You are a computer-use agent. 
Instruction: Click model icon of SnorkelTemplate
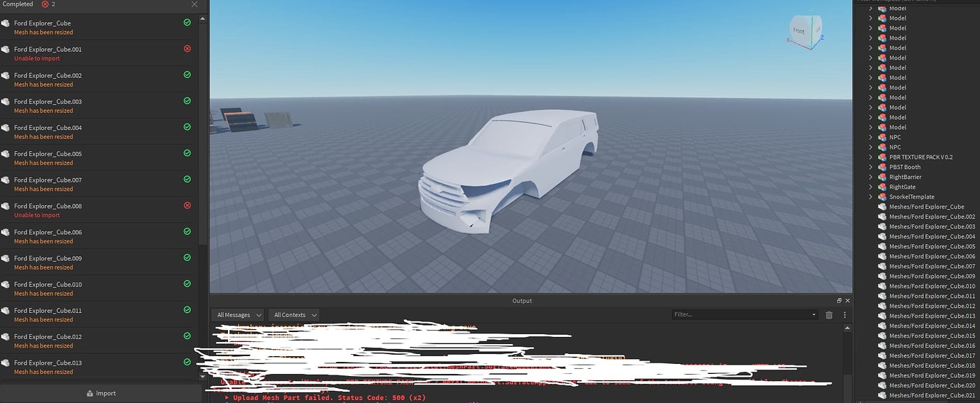pyautogui.click(x=882, y=197)
